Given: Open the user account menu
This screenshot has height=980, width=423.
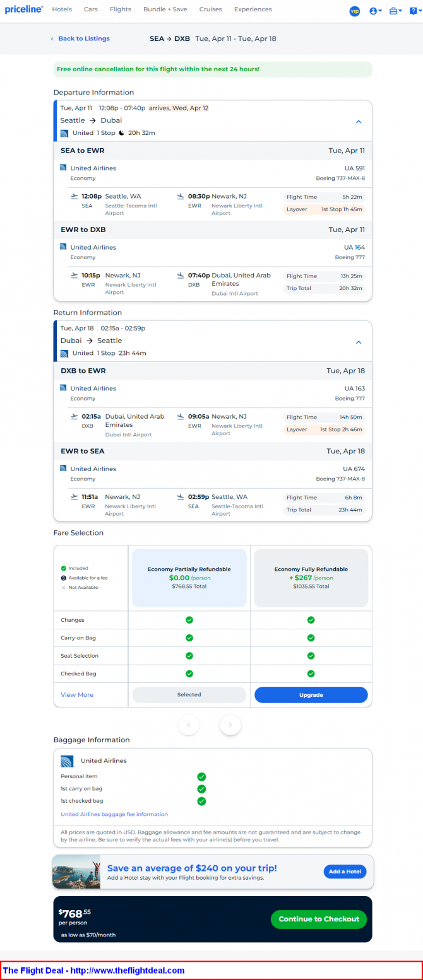Looking at the screenshot, I should click(x=375, y=11).
